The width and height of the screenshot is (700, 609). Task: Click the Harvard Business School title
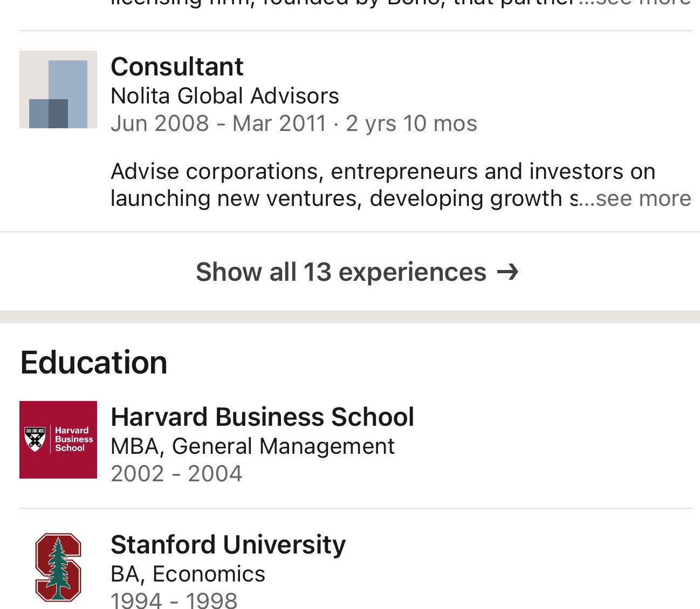262,417
